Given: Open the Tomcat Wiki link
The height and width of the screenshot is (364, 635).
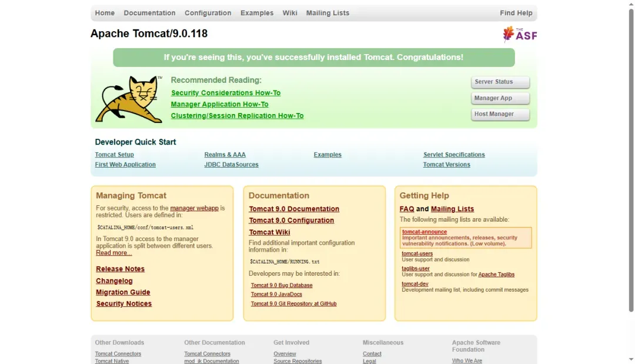Looking at the screenshot, I should tap(269, 232).
